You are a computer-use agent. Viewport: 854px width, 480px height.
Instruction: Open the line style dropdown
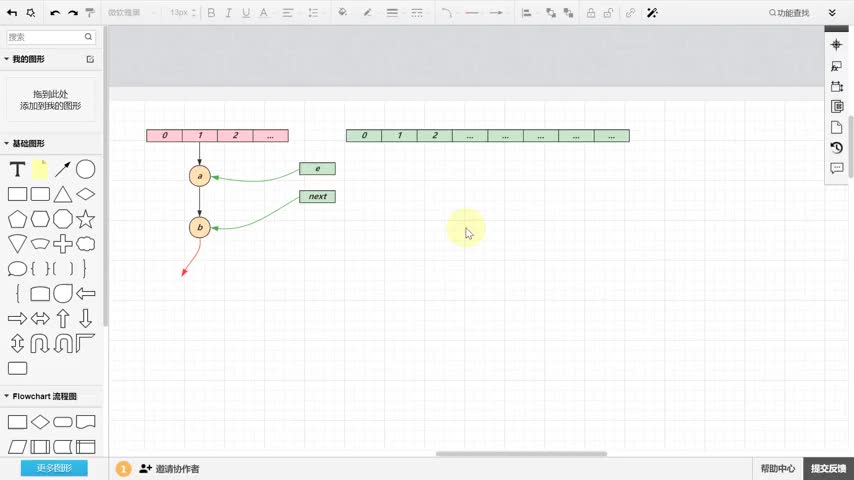(417, 13)
